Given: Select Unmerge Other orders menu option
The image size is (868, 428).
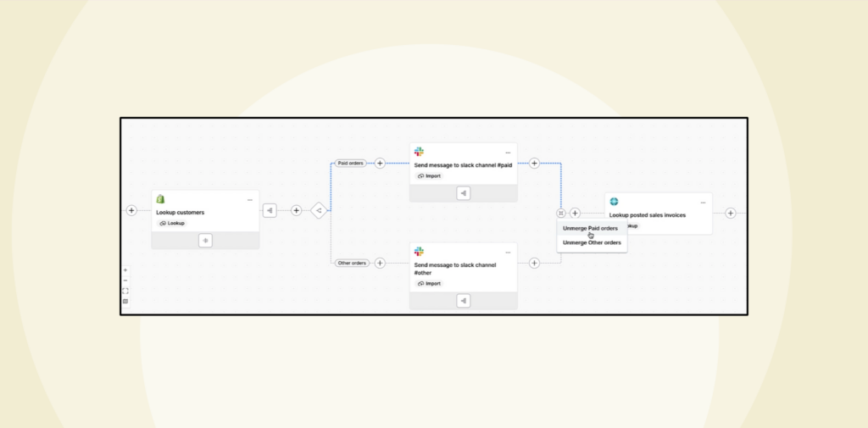Looking at the screenshot, I should pyautogui.click(x=592, y=242).
